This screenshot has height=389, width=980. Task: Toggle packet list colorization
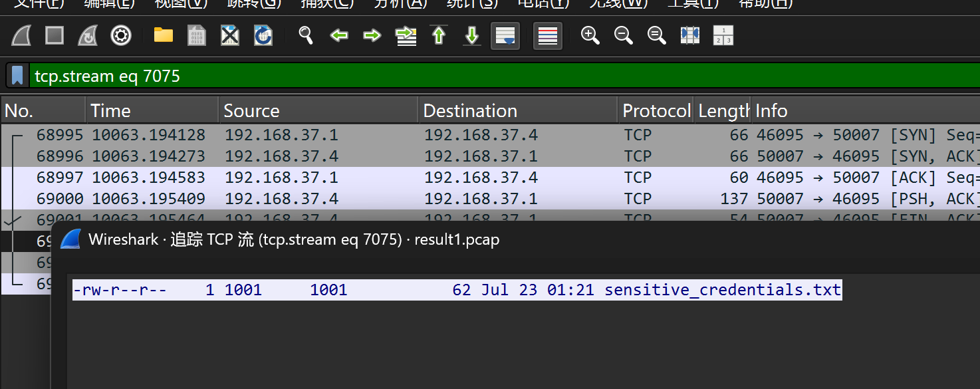(548, 35)
